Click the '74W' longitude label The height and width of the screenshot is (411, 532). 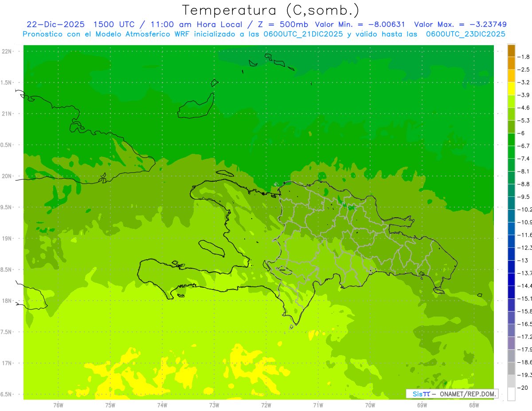[162, 405]
